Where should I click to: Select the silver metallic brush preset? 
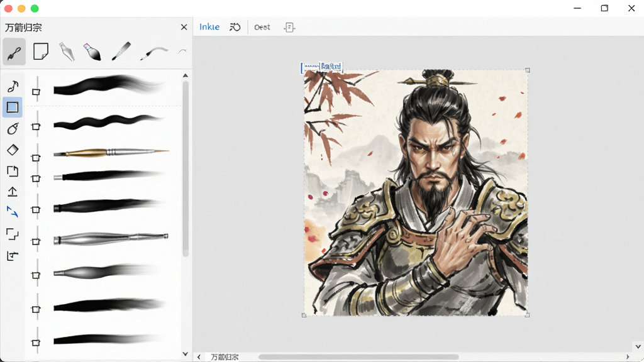pyautogui.click(x=111, y=238)
